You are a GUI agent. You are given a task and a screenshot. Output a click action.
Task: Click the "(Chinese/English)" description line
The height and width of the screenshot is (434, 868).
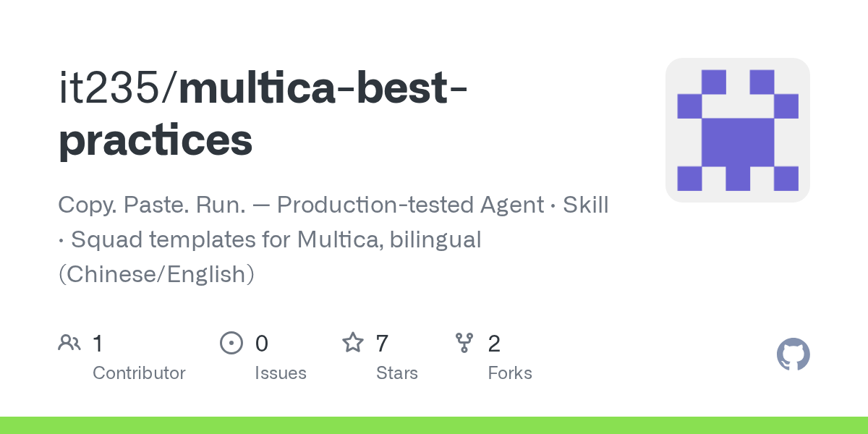(156, 275)
